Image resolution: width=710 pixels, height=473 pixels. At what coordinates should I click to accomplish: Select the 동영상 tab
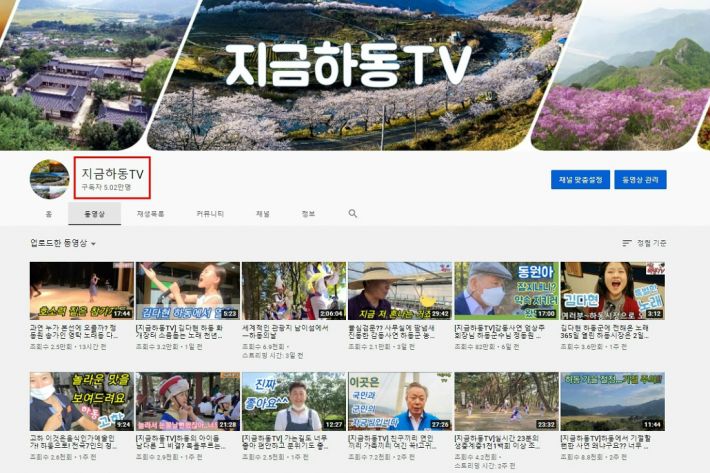(x=94, y=214)
